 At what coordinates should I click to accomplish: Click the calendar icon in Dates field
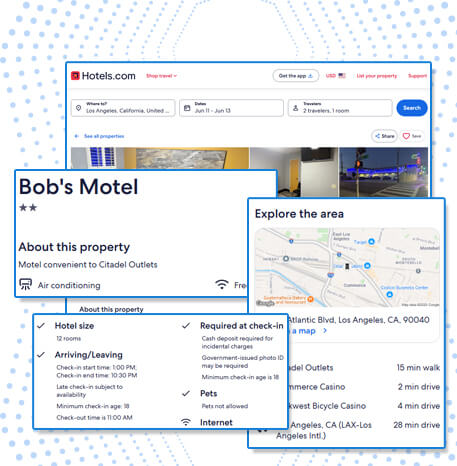pos(187,108)
